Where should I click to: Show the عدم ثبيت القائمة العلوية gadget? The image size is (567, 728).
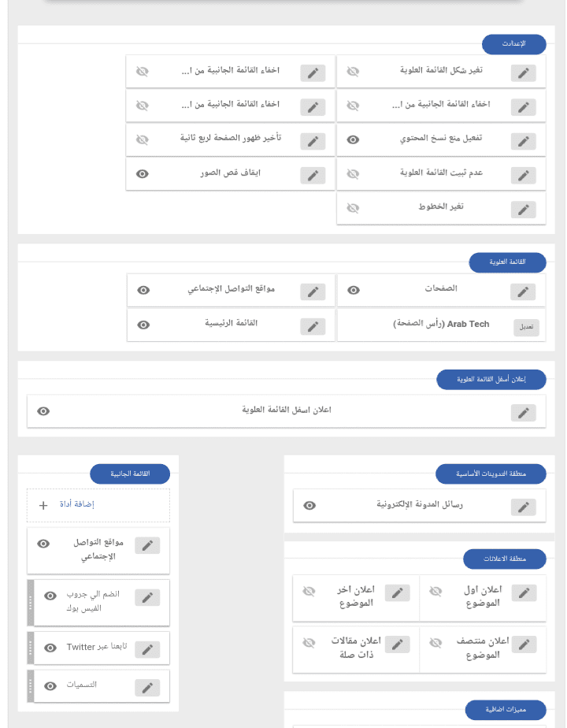tap(354, 173)
